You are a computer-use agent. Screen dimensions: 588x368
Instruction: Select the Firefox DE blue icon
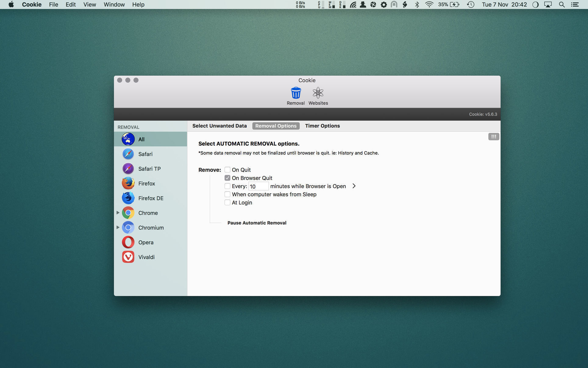[128, 198]
